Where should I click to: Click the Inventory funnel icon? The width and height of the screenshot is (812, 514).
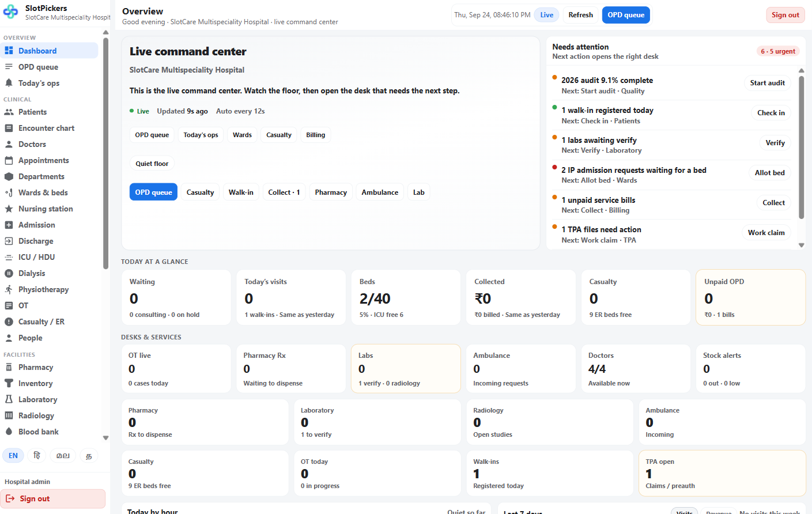(x=9, y=383)
